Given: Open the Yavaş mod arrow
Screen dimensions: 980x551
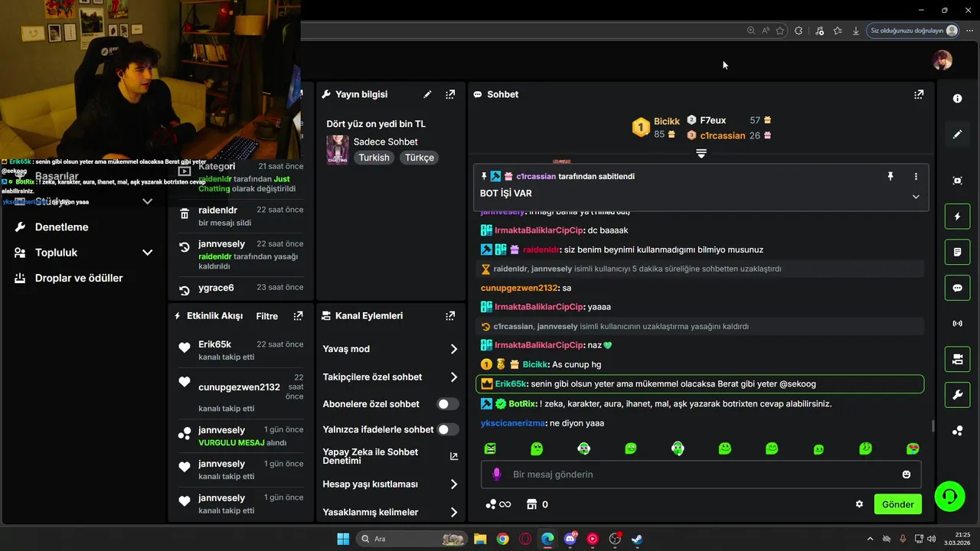Looking at the screenshot, I should (453, 349).
